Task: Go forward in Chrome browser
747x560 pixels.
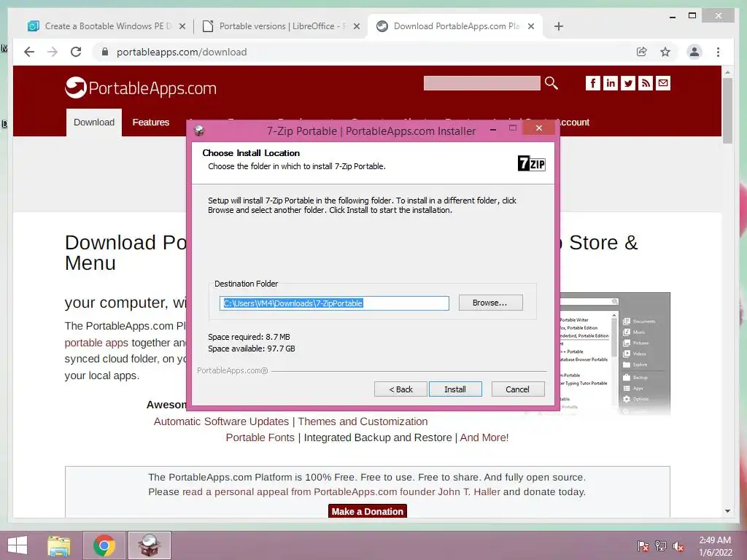Action: coord(53,52)
